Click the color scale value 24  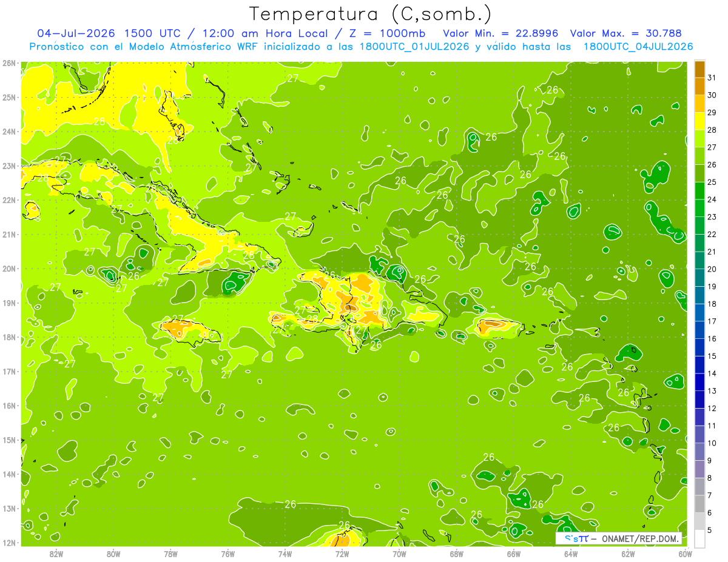[x=712, y=199]
